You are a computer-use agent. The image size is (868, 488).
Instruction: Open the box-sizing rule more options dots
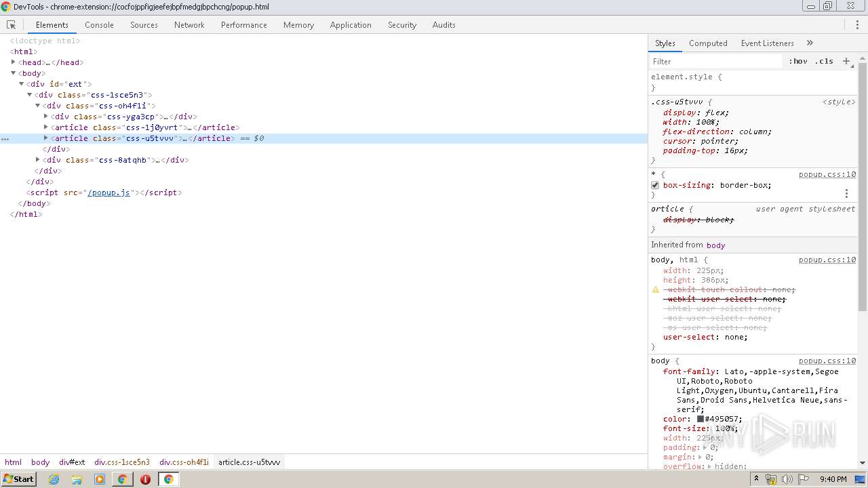coord(846,193)
